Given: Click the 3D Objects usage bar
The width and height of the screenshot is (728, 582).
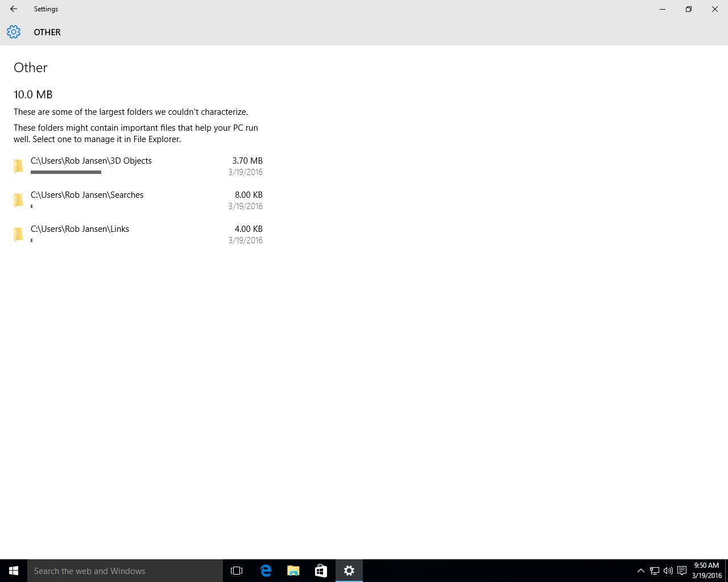Looking at the screenshot, I should (66, 172).
